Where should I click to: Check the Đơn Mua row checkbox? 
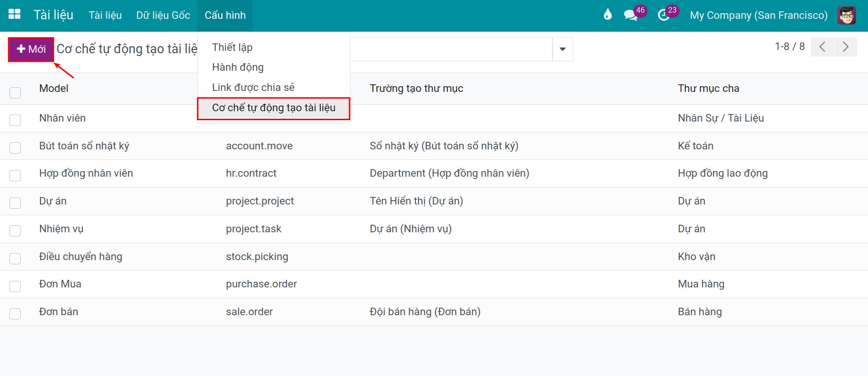(x=15, y=286)
